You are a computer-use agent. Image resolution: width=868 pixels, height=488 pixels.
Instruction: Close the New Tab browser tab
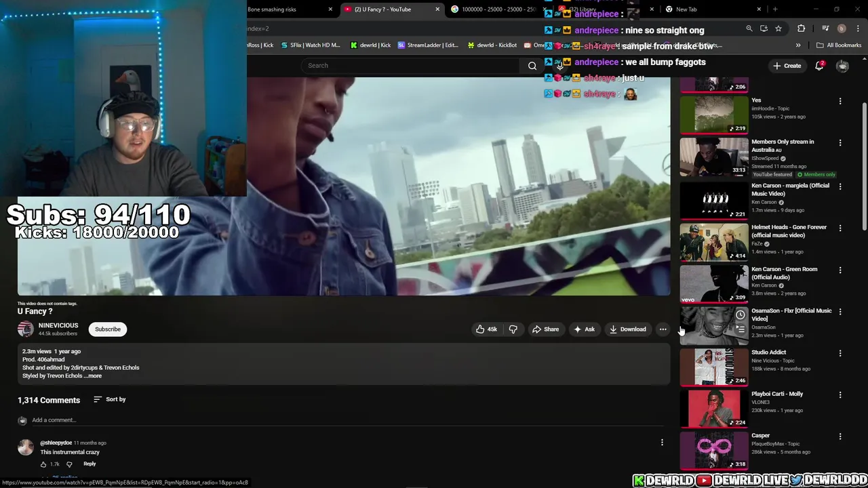coord(758,9)
